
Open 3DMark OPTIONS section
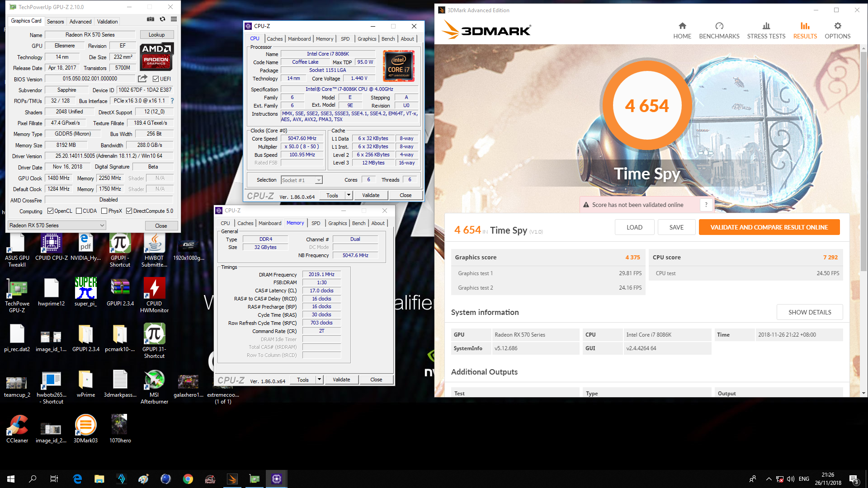(x=838, y=31)
